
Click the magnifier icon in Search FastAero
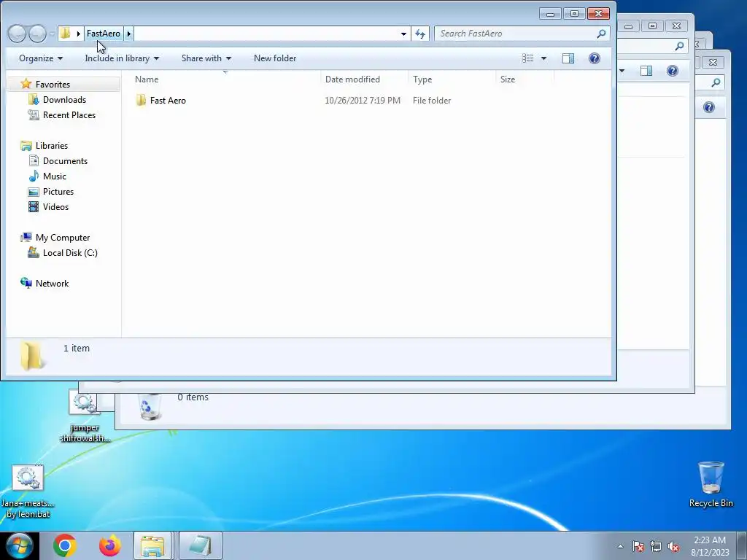coord(601,34)
